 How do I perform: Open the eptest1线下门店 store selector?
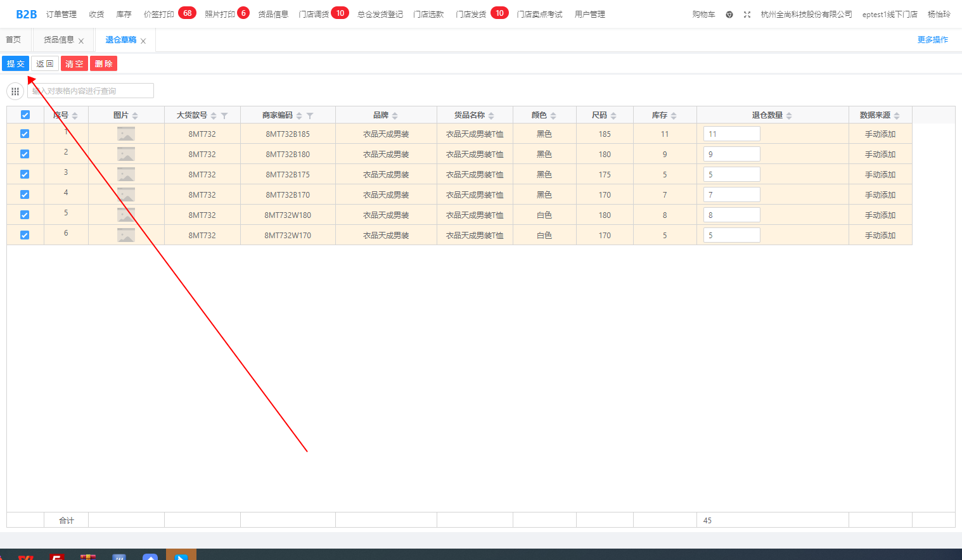889,15
